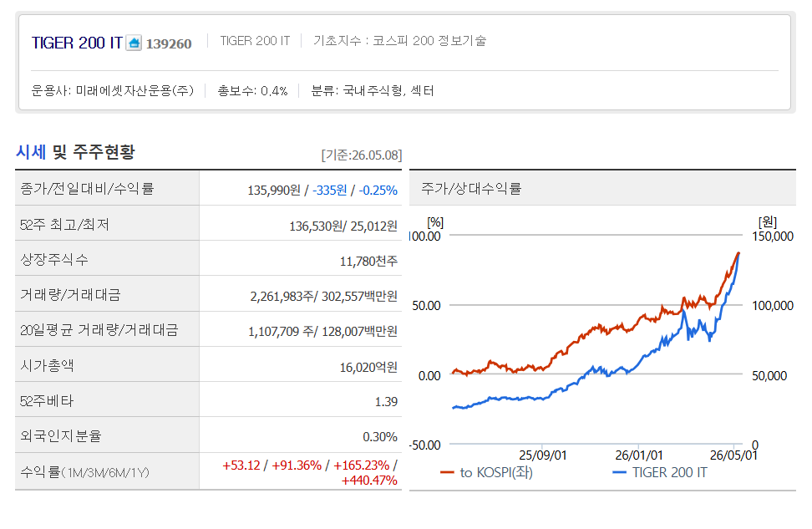The width and height of the screenshot is (812, 529).
Task: Click the 외국인지분율 row label
Action: tap(61, 435)
